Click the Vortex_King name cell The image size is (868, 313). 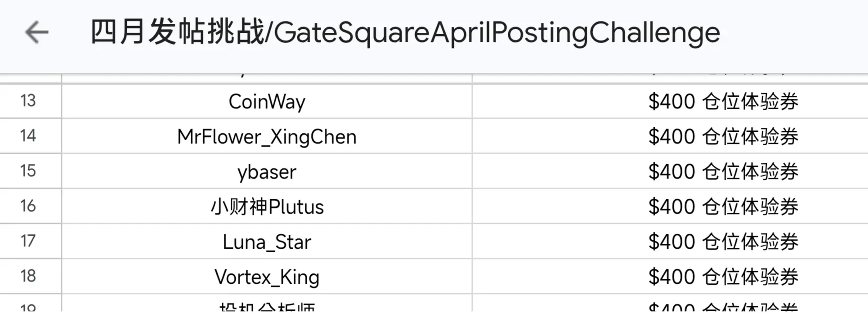[x=267, y=277]
